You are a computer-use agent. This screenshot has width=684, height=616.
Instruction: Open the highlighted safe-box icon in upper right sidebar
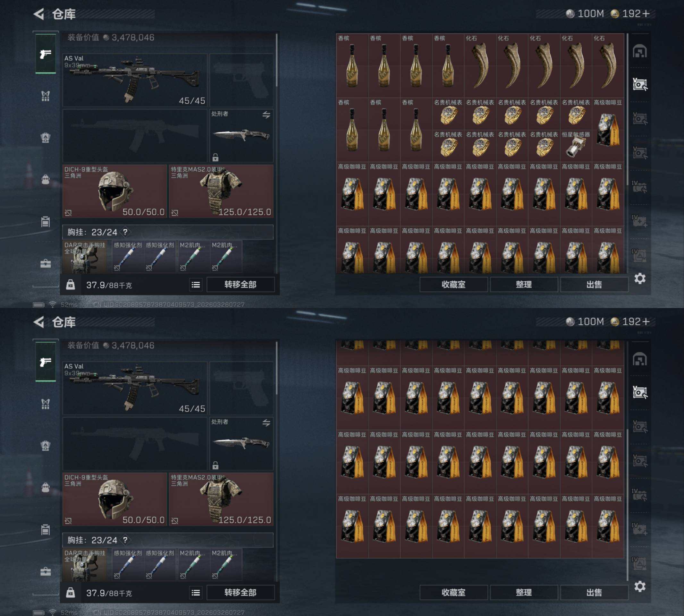640,84
